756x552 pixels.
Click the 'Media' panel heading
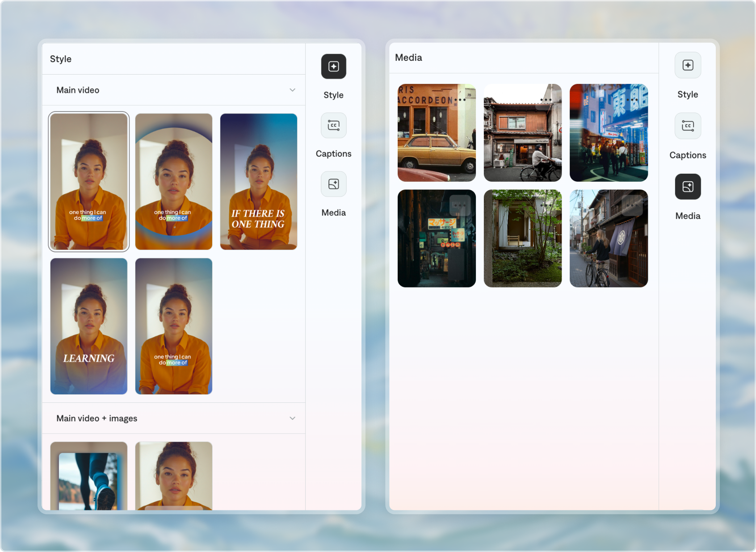coord(408,58)
